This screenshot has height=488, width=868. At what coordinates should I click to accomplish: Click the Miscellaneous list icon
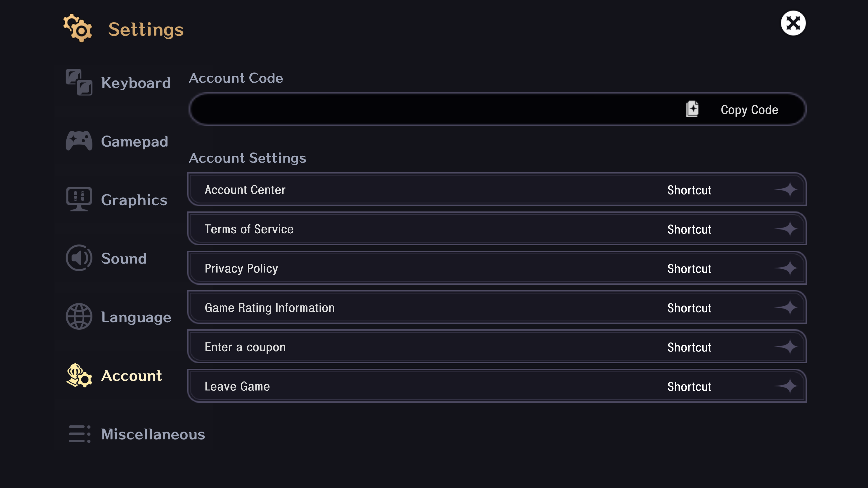pos(80,434)
